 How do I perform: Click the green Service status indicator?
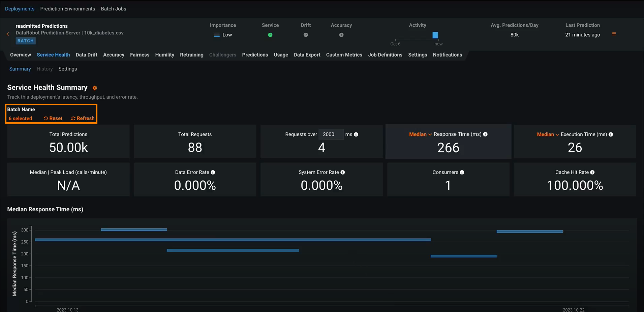coord(270,35)
